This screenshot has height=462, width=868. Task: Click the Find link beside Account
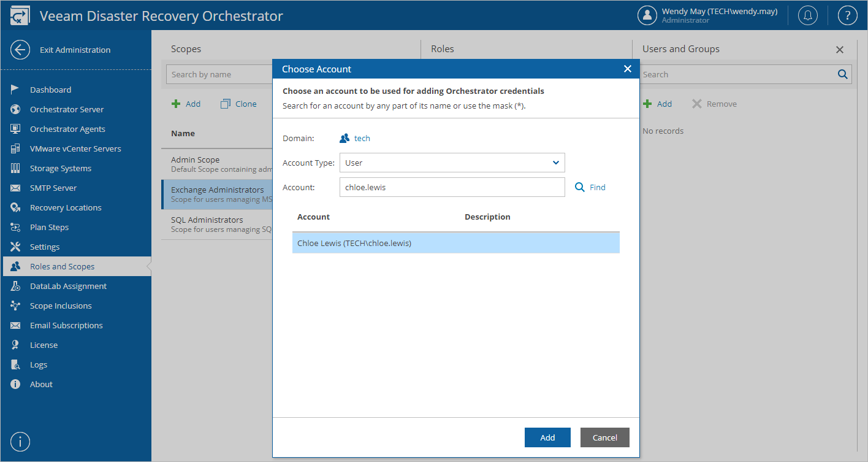coord(590,187)
